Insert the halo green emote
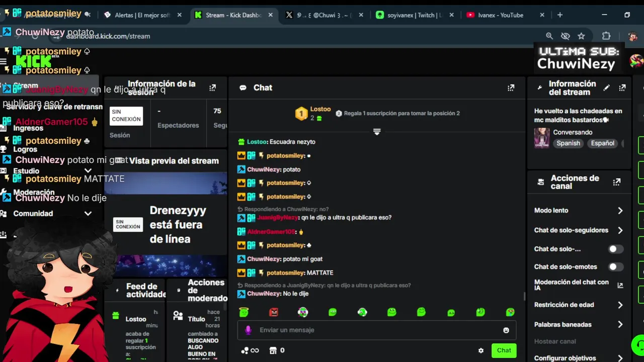Viewport: 644px width, 362px height. coord(244,312)
